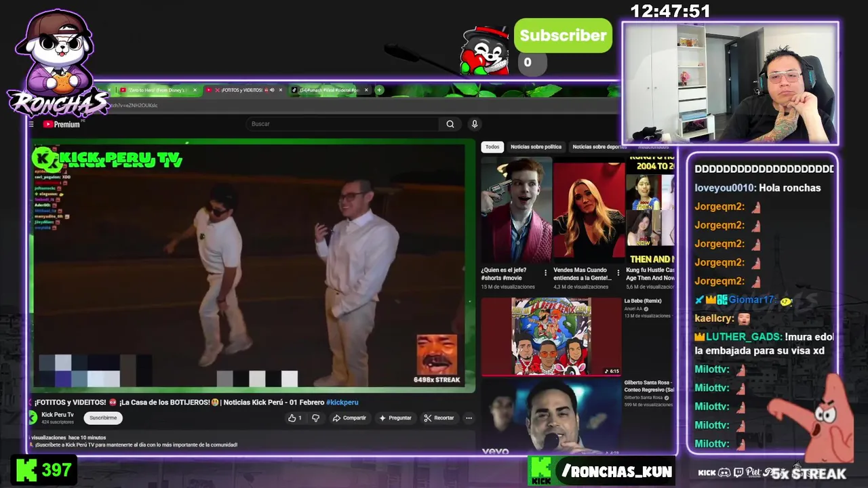
Task: Close the TikTok #smash tab
Action: [367, 90]
